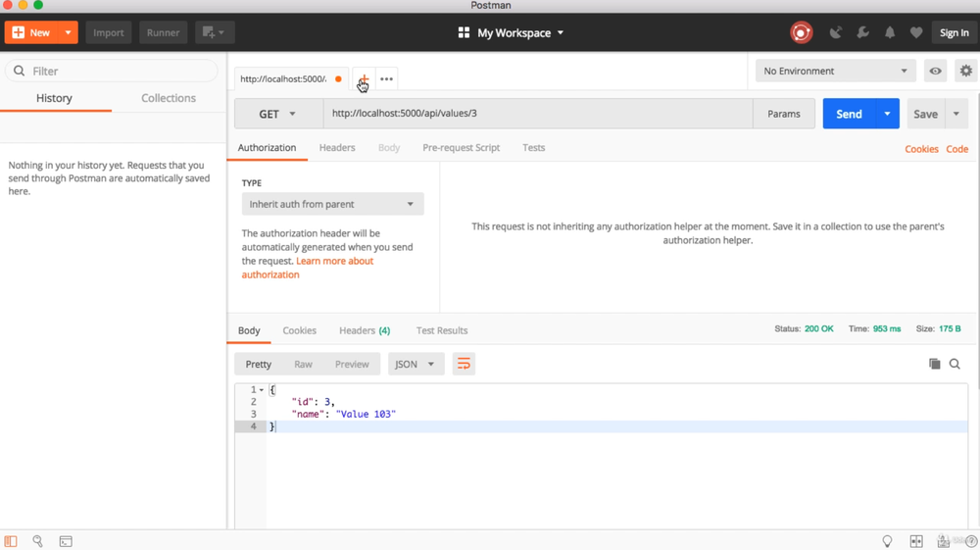Image resolution: width=980 pixels, height=550 pixels.
Task: Follow Learn more about authorization link
Action: tap(308, 268)
